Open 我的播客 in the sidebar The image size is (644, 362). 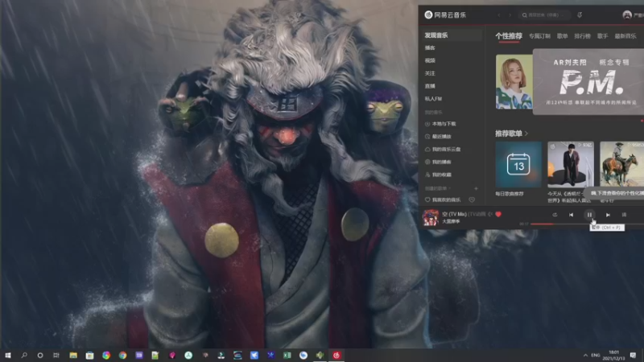(438, 162)
